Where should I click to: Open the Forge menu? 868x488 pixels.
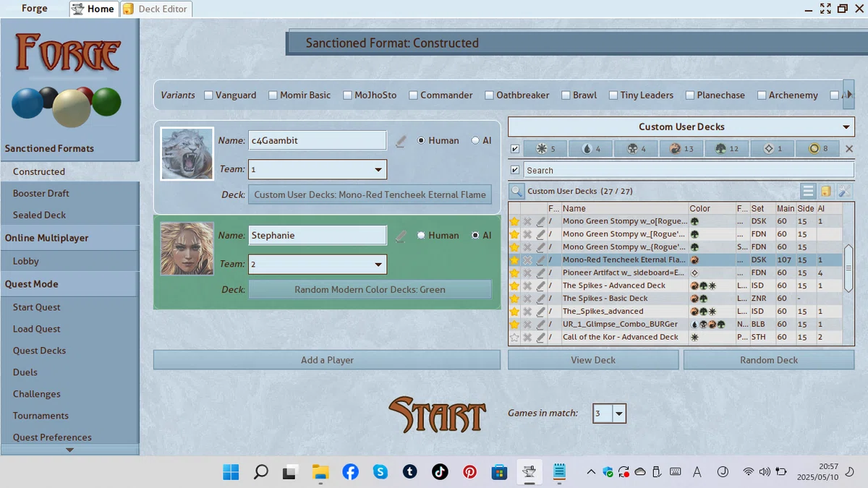[34, 9]
